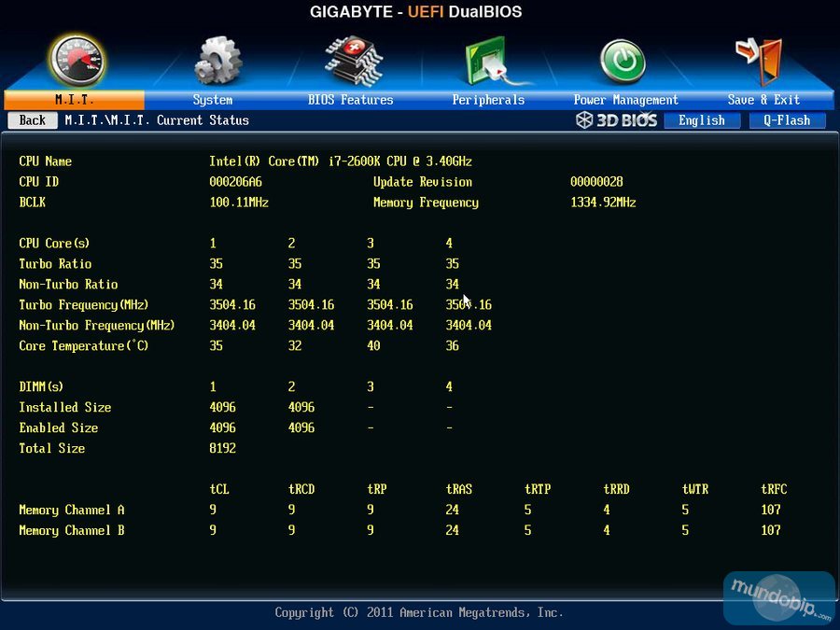Select the tRFC column header
The image size is (840, 630).
click(x=774, y=489)
